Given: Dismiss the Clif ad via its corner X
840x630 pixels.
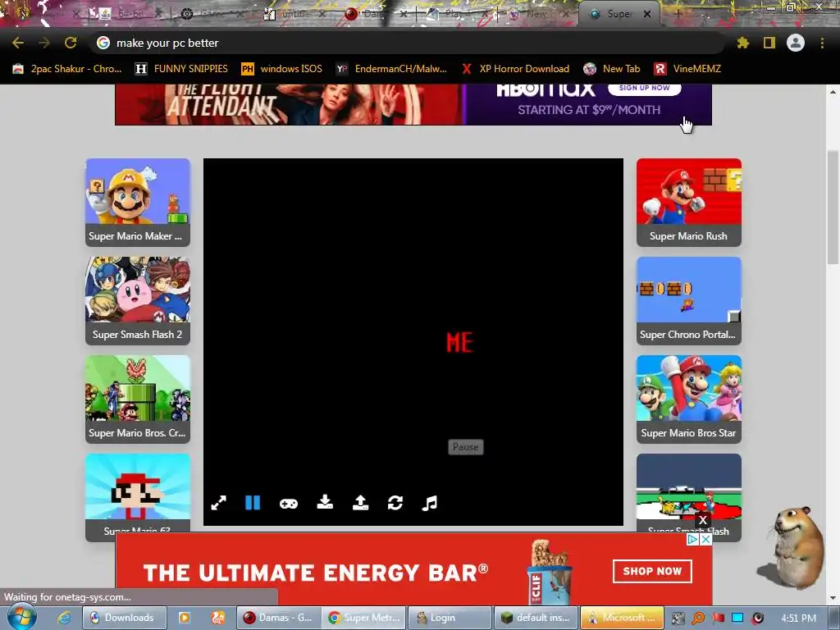Looking at the screenshot, I should pyautogui.click(x=706, y=540).
